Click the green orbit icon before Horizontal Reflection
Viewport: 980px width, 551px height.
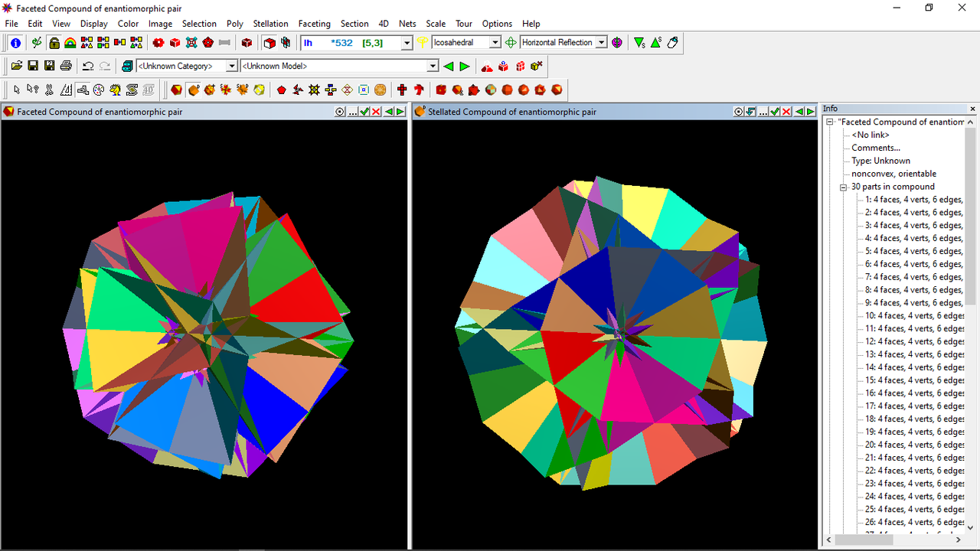point(511,43)
